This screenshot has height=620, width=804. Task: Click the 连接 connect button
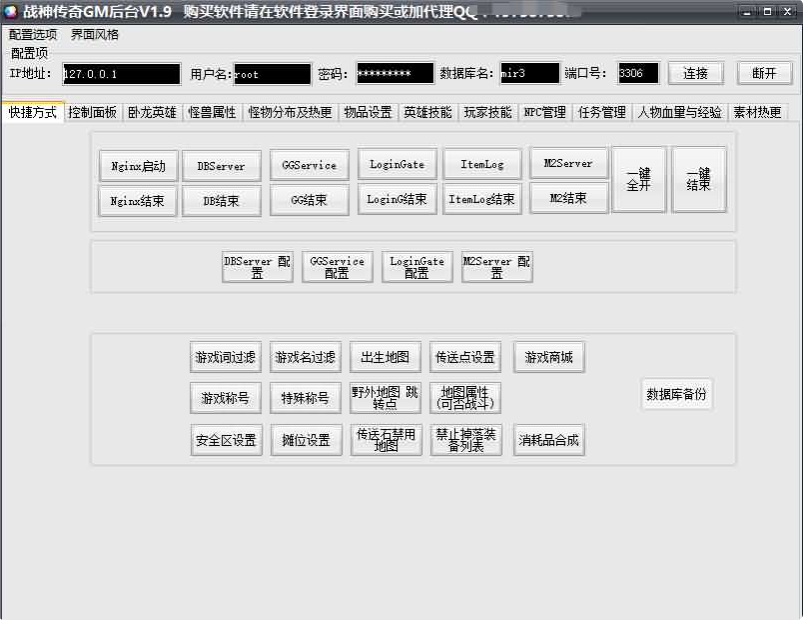pos(695,74)
